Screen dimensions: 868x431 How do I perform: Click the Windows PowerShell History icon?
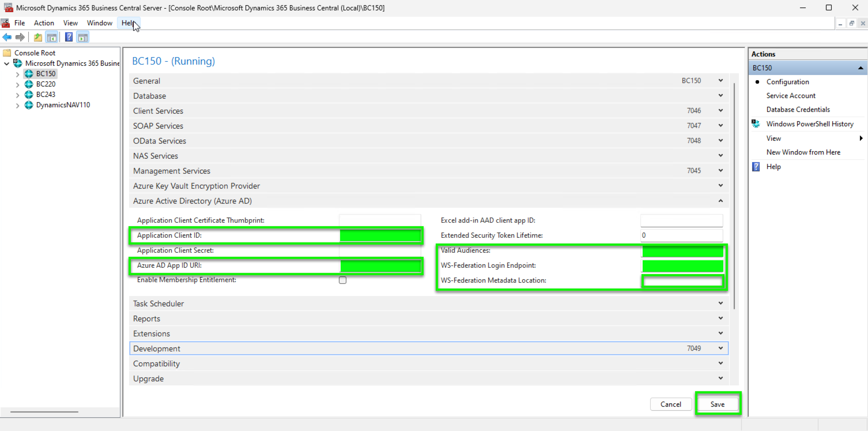(756, 124)
